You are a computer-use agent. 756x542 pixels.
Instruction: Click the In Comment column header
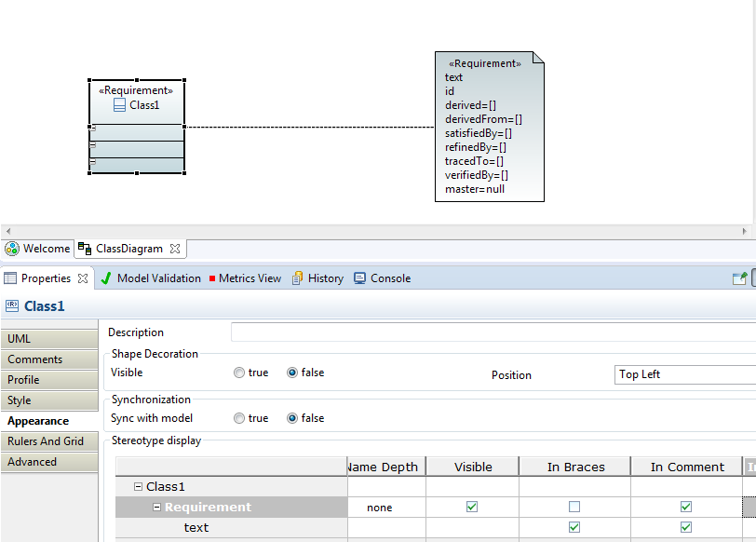click(x=687, y=467)
